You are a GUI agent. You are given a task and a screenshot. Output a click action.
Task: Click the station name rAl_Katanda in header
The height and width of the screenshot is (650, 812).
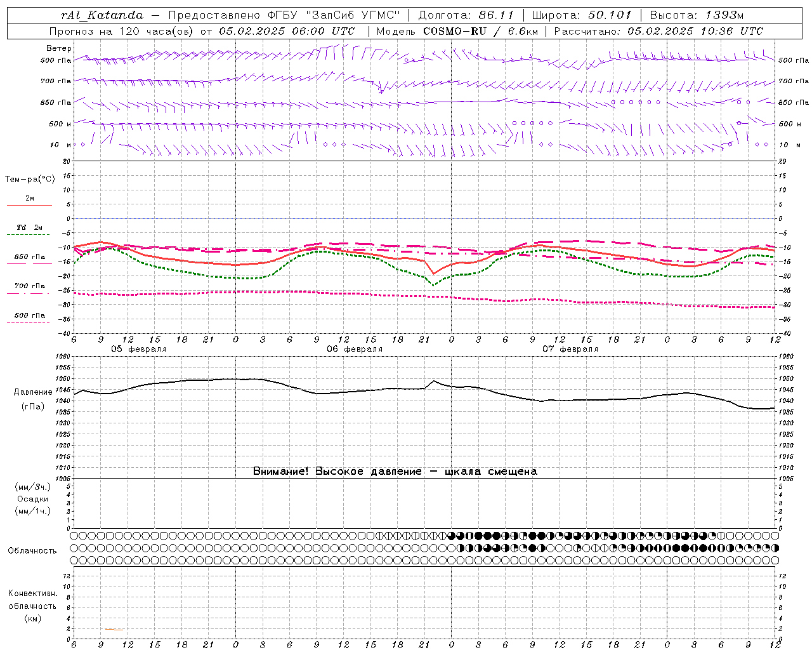(x=102, y=15)
